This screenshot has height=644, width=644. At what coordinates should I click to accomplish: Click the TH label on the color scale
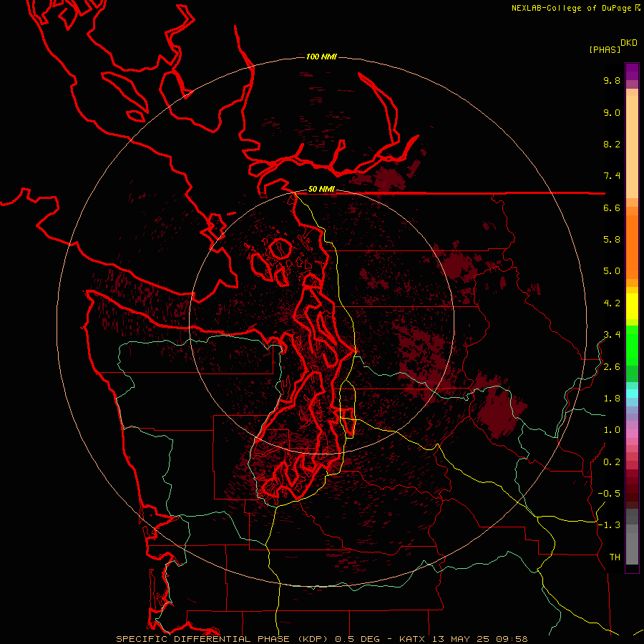coord(615,557)
